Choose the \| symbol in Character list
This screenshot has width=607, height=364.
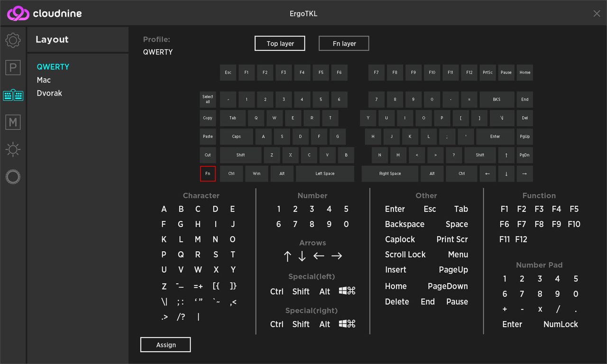coord(164,301)
